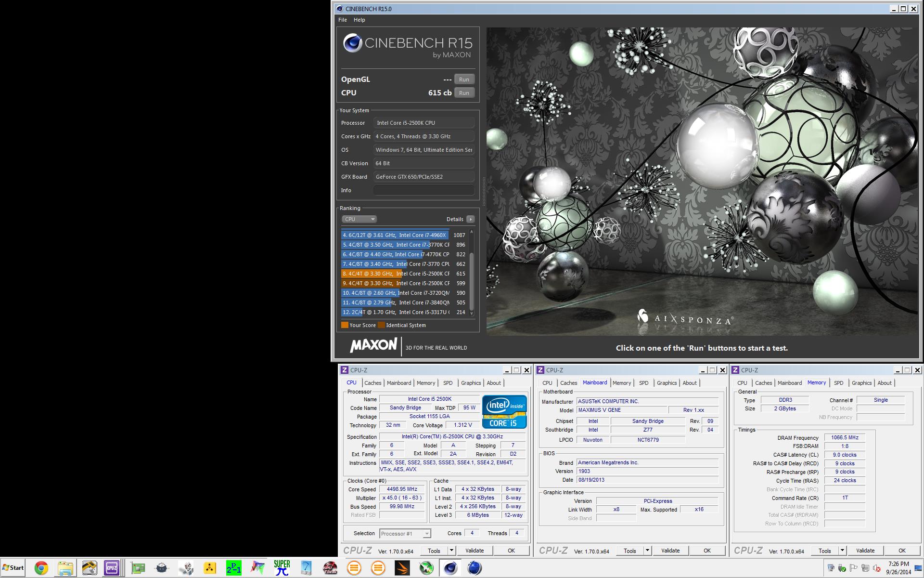The height and width of the screenshot is (578, 924).
Task: Launch the robot figure icon in taskbar
Action: point(186,568)
